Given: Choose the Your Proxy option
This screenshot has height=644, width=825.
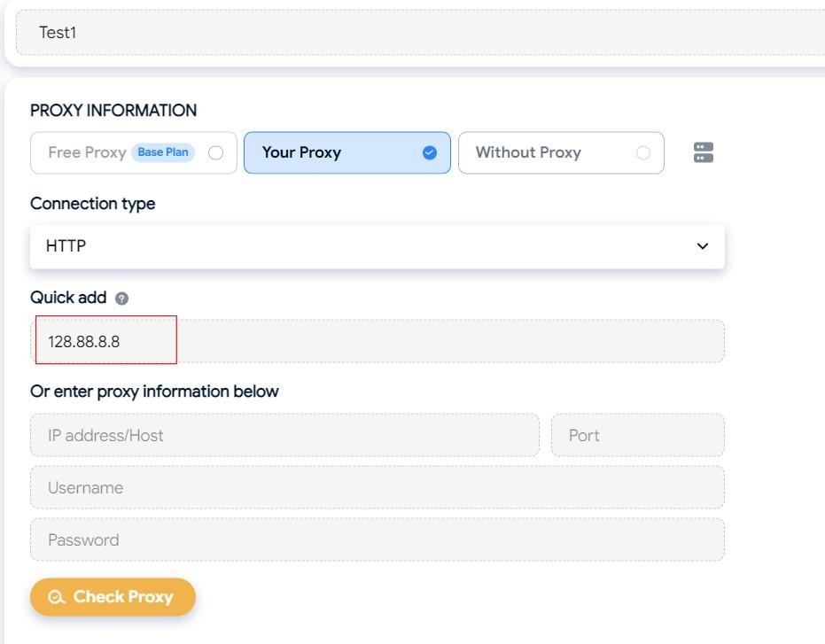Looking at the screenshot, I should pyautogui.click(x=302, y=152).
